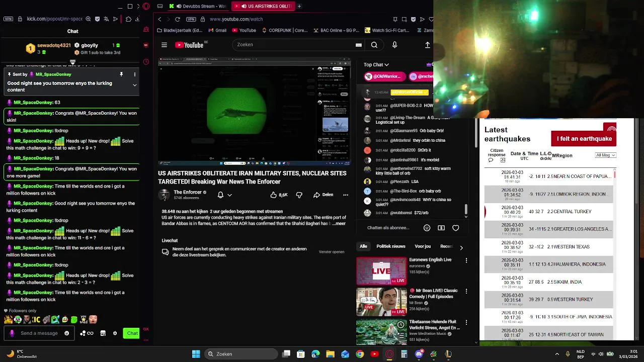
Task: Select the WESTERN TEXAS earthquake row
Action: click(549, 247)
